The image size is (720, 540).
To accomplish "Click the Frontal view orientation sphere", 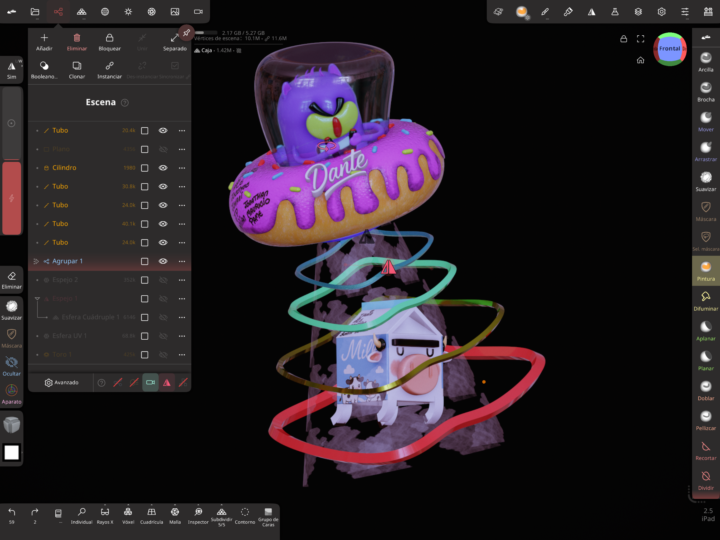I will pyautogui.click(x=670, y=49).
